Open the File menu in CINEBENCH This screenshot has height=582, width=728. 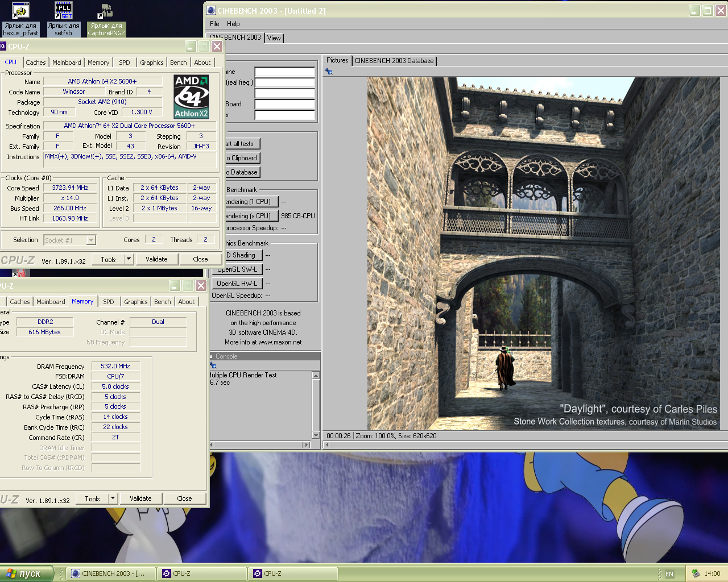click(x=214, y=24)
